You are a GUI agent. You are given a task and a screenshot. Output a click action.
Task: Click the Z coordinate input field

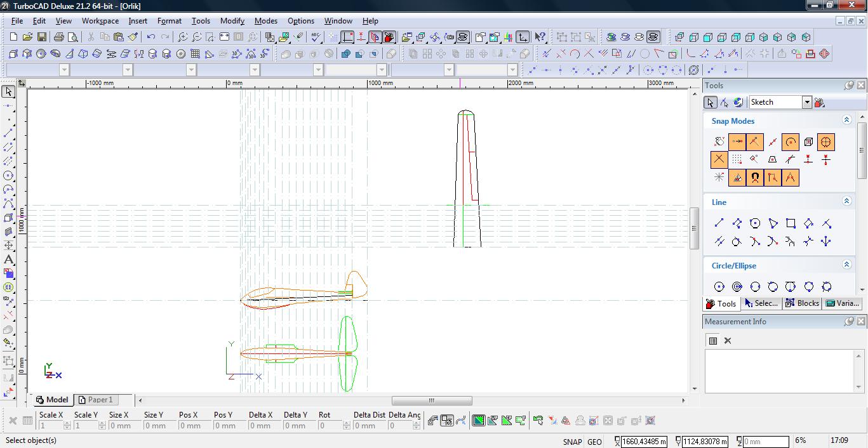pos(765,442)
